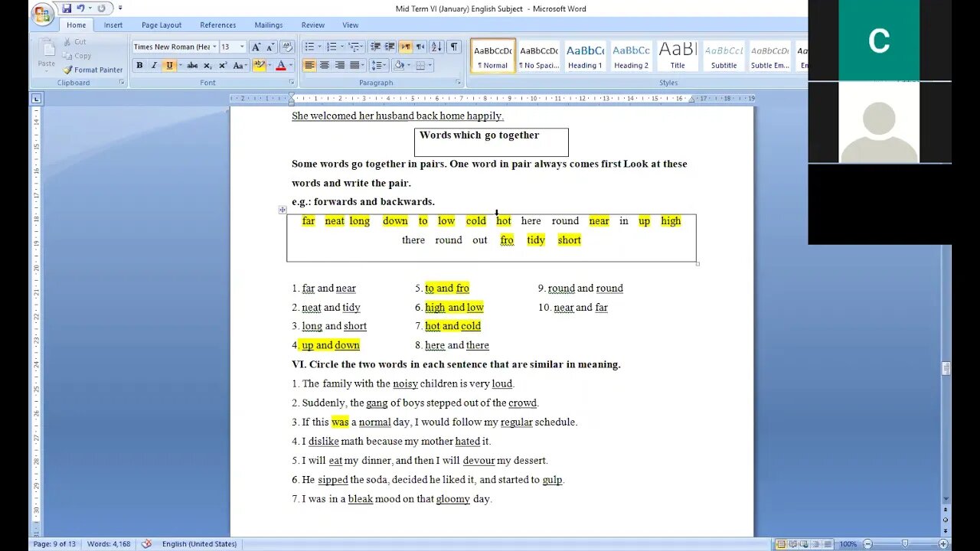980x551 pixels.
Task: Sort the selected text alphabetically
Action: [436, 47]
